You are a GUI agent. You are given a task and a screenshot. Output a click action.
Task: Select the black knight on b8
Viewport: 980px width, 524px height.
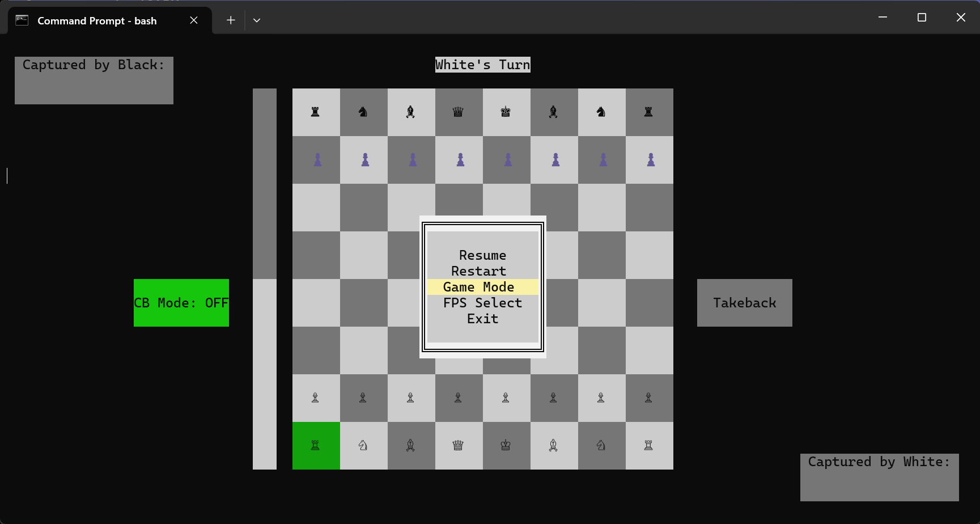point(363,112)
